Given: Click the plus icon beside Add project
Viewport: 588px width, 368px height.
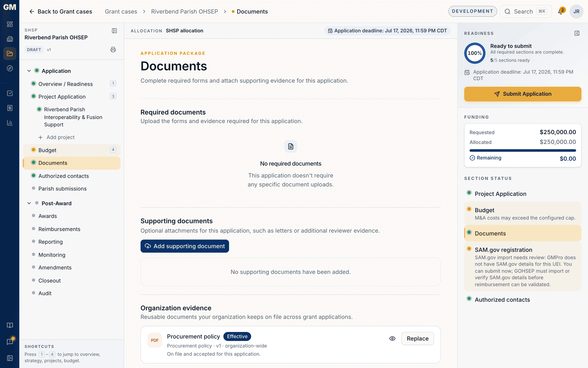Looking at the screenshot, I should point(41,137).
